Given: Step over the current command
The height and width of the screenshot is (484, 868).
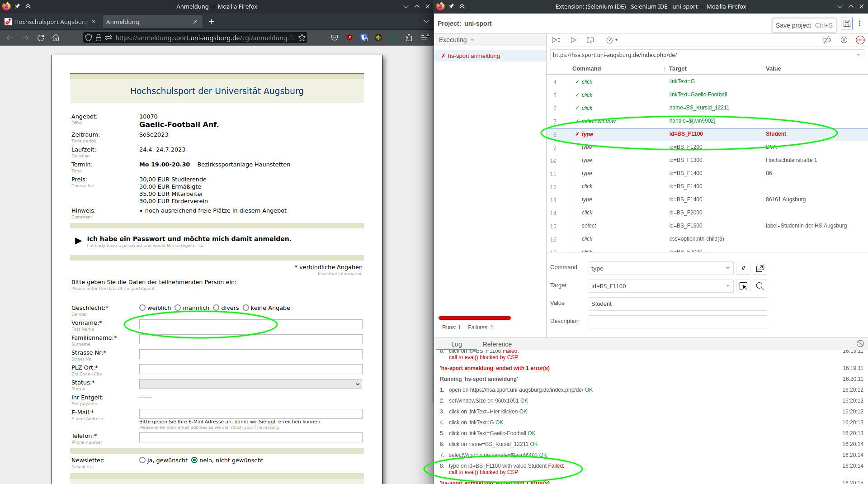Looking at the screenshot, I should tap(590, 40).
